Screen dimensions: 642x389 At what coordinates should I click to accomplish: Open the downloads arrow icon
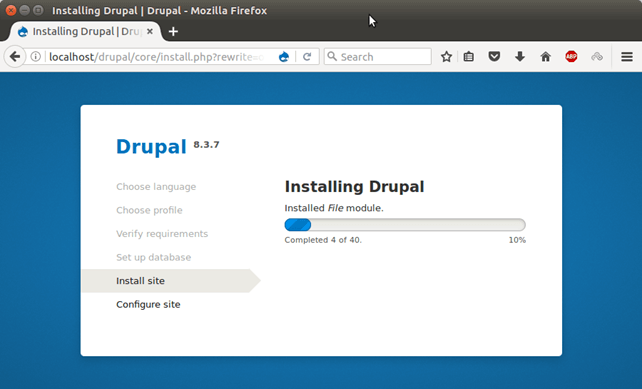[520, 57]
